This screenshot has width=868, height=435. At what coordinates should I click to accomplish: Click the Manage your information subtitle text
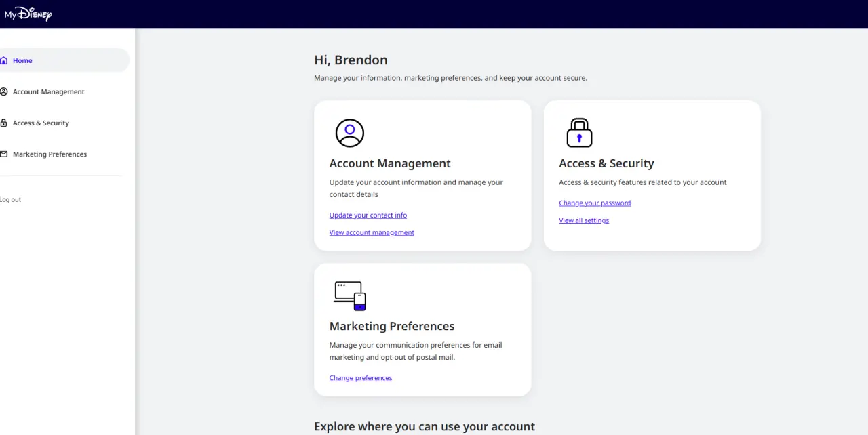click(450, 78)
